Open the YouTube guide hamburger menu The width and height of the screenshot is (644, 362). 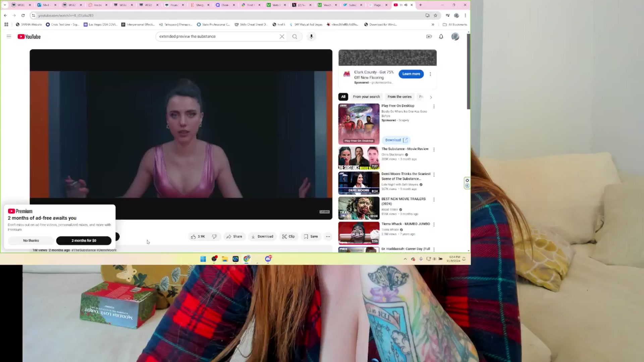click(9, 37)
